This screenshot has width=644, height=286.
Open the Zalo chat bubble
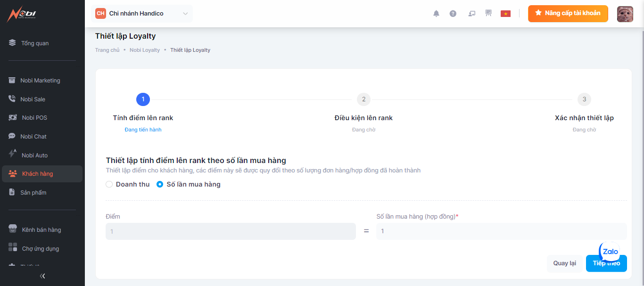coord(610,252)
